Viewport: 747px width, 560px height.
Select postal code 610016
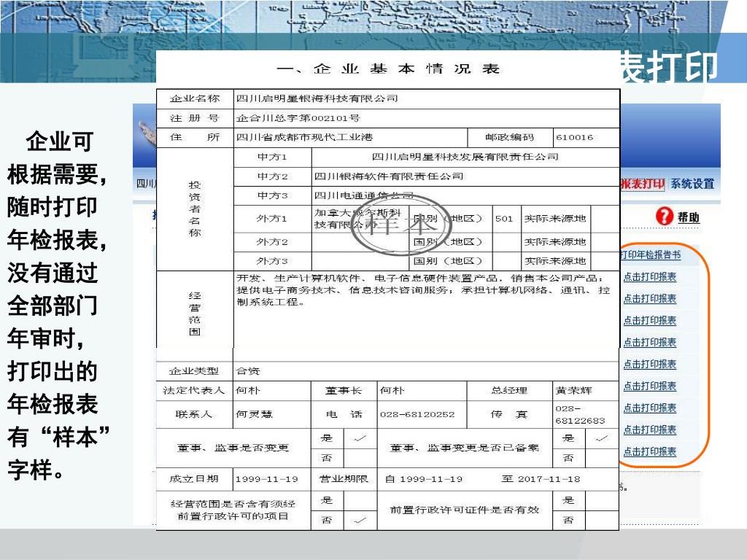click(x=575, y=137)
